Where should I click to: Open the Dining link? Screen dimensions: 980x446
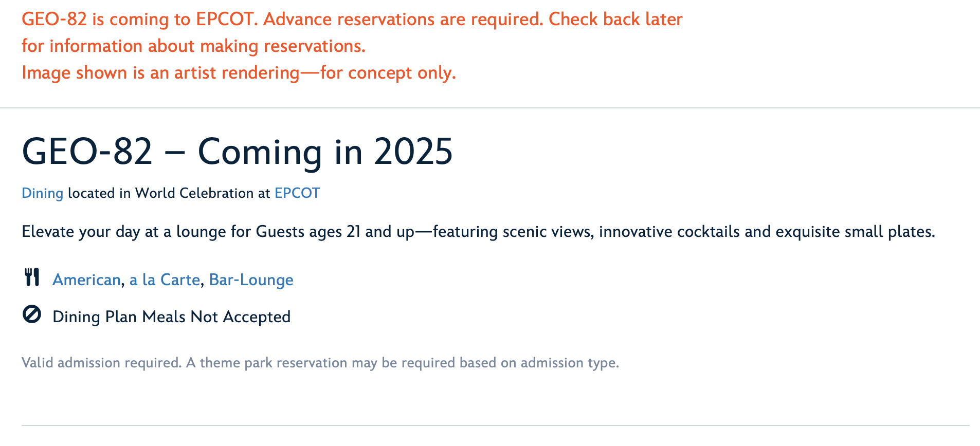click(x=42, y=193)
